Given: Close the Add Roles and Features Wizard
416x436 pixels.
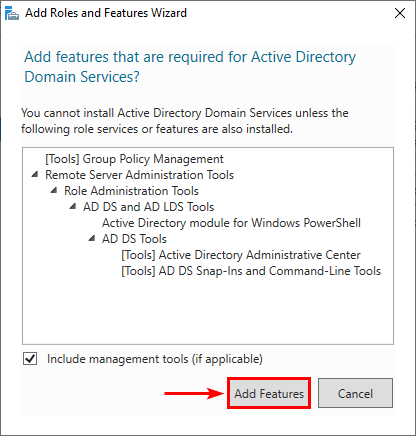Looking at the screenshot, I should [400, 13].
